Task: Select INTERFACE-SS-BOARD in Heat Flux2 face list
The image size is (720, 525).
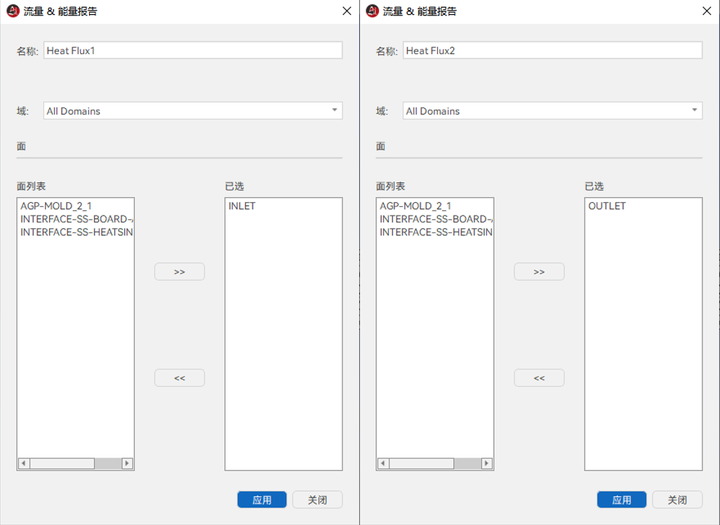Action: [436, 219]
